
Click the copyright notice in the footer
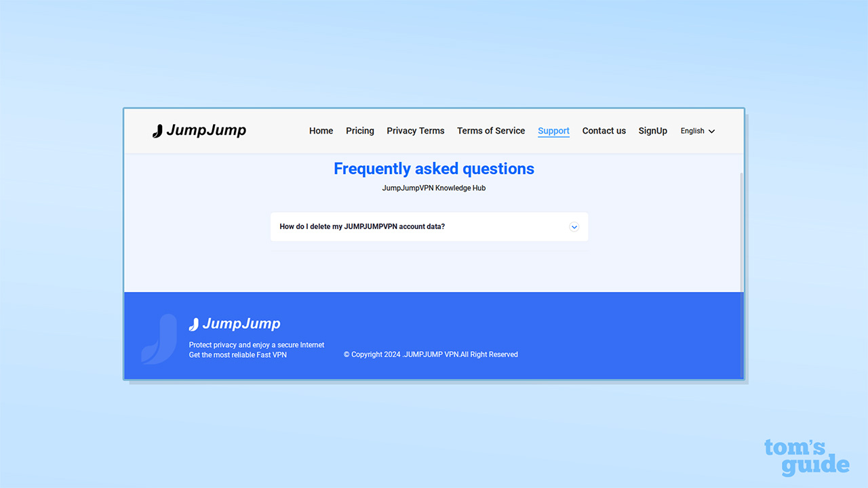tap(431, 354)
